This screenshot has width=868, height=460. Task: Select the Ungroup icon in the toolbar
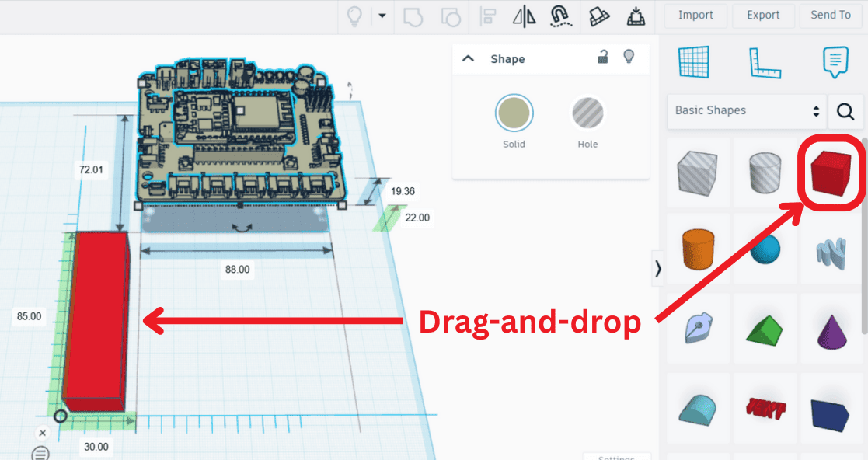click(x=451, y=16)
